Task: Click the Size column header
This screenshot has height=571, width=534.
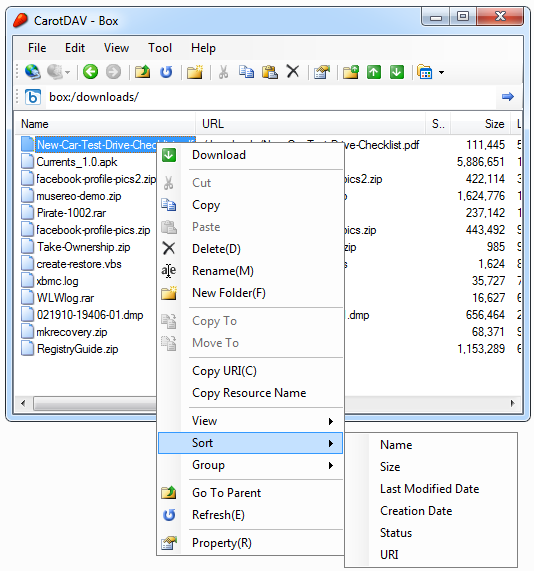Action: tap(480, 124)
